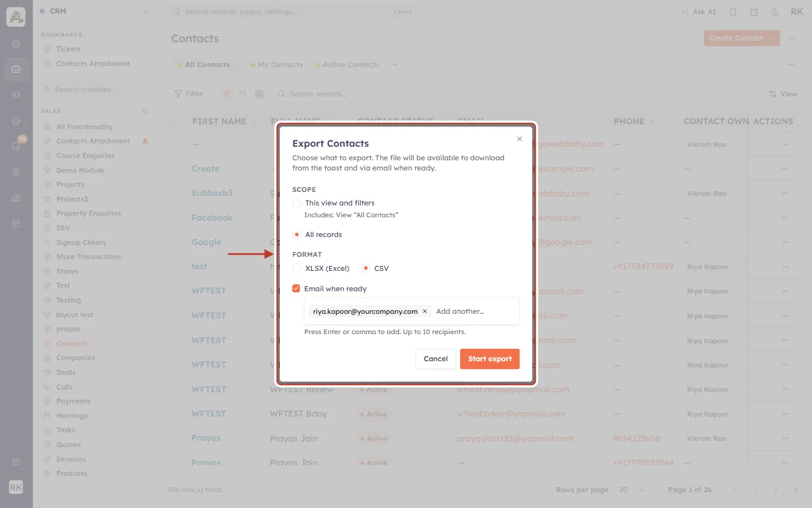Jump to the last page of contacts
The width and height of the screenshot is (812, 508).
click(x=796, y=490)
